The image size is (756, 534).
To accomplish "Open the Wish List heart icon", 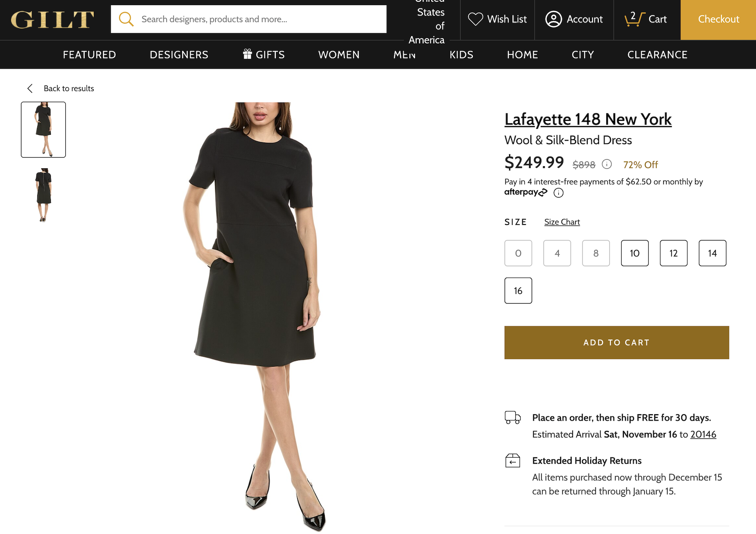I will (x=476, y=19).
